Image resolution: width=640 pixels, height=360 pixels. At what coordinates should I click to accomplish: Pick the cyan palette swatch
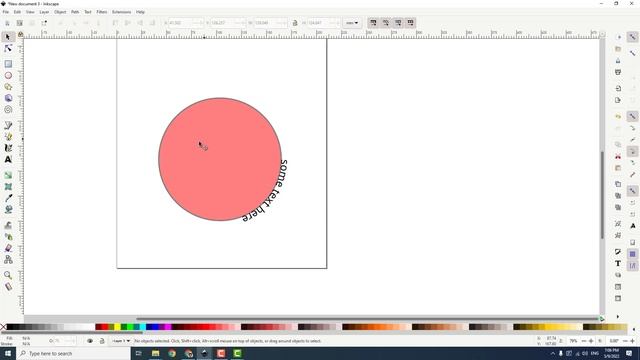click(143, 327)
